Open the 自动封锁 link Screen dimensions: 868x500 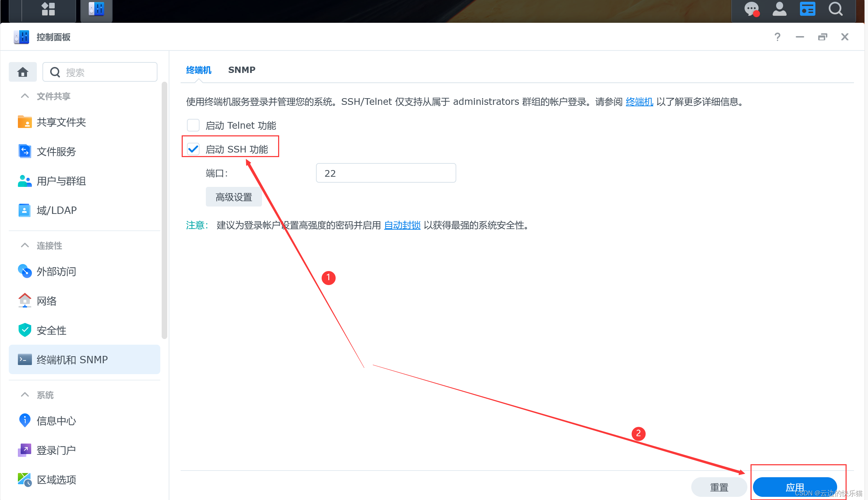point(402,225)
